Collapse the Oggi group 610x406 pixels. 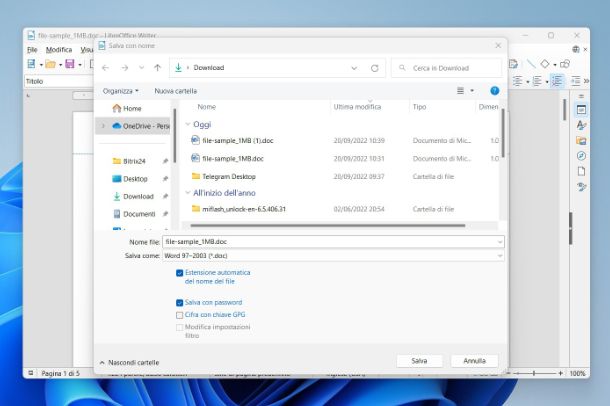click(188, 124)
